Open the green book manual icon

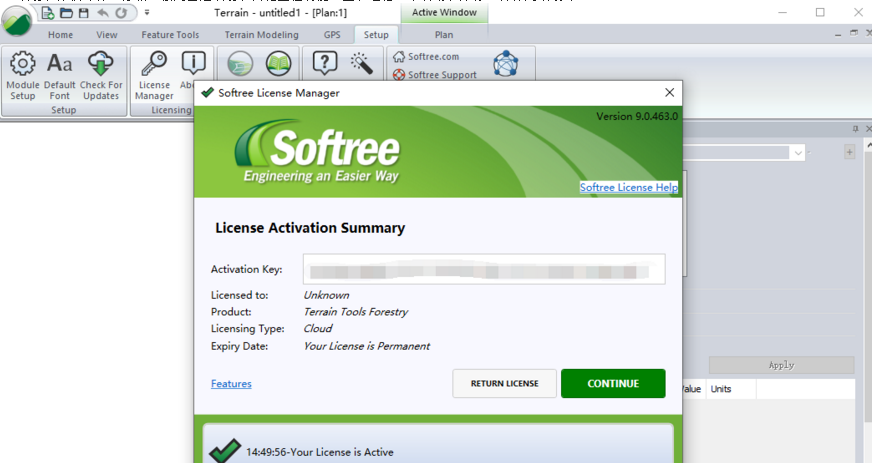coord(279,64)
